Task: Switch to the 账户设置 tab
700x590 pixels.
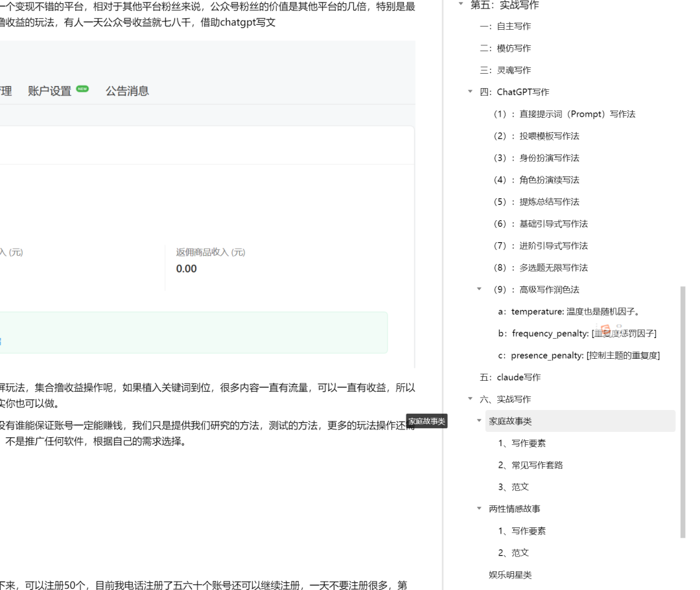Action: point(50,91)
